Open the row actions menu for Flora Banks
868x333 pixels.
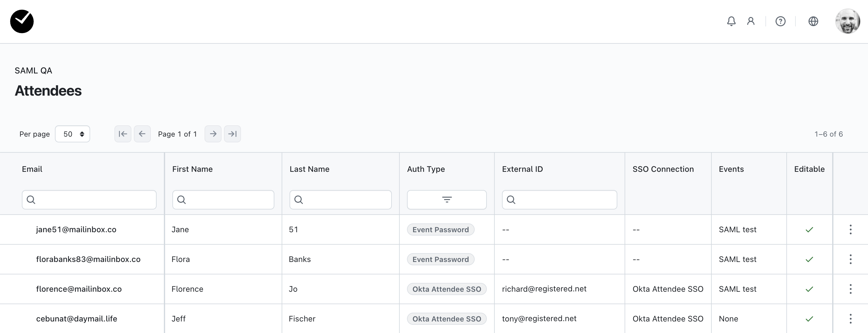pos(850,259)
